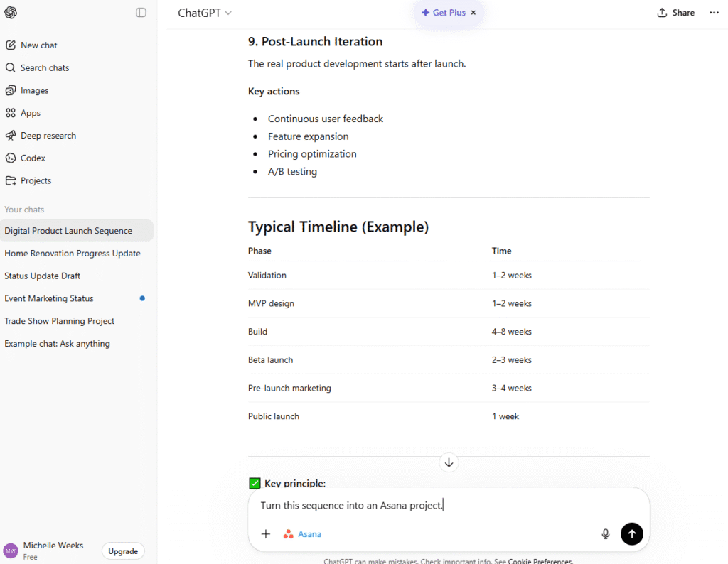Open the Share dialog
Image resolution: width=728 pixels, height=564 pixels.
(675, 12)
